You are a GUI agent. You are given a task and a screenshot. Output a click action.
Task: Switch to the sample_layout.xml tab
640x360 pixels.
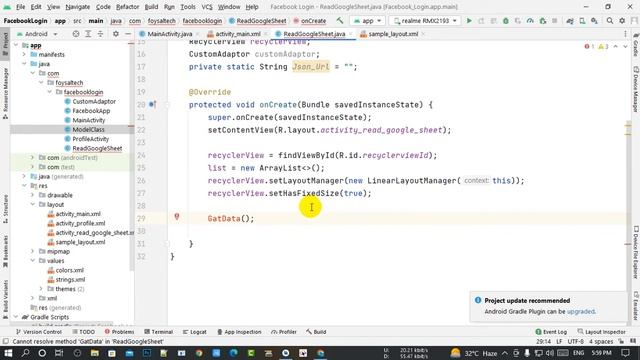pyautogui.click(x=393, y=34)
